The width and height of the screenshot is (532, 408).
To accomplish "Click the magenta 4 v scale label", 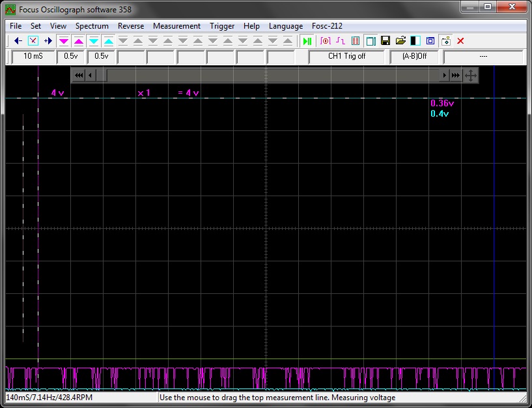I will 58,93.
